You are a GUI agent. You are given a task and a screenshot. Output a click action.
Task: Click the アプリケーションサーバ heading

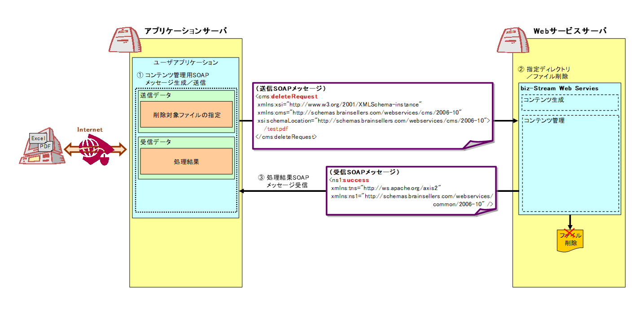185,31
